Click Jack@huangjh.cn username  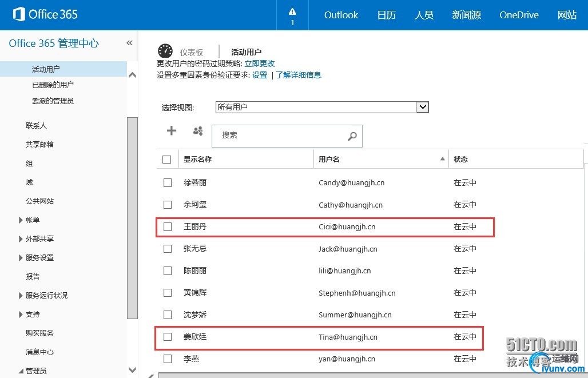tap(348, 249)
